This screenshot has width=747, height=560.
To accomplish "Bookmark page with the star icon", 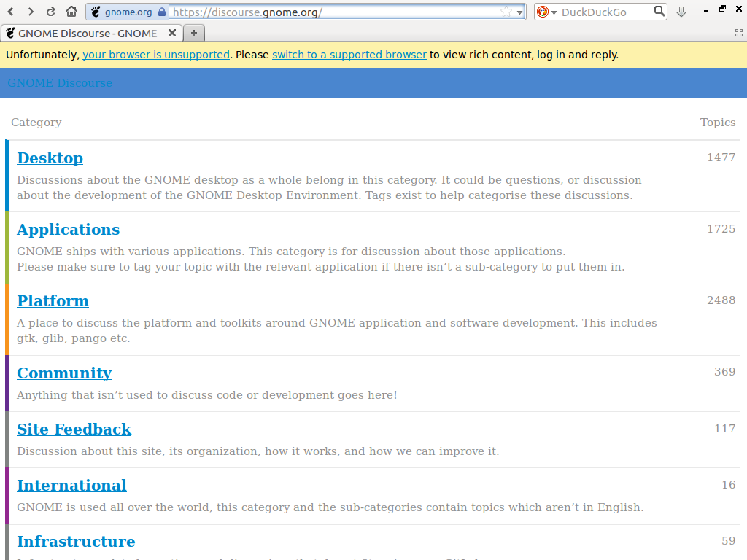I will point(506,12).
